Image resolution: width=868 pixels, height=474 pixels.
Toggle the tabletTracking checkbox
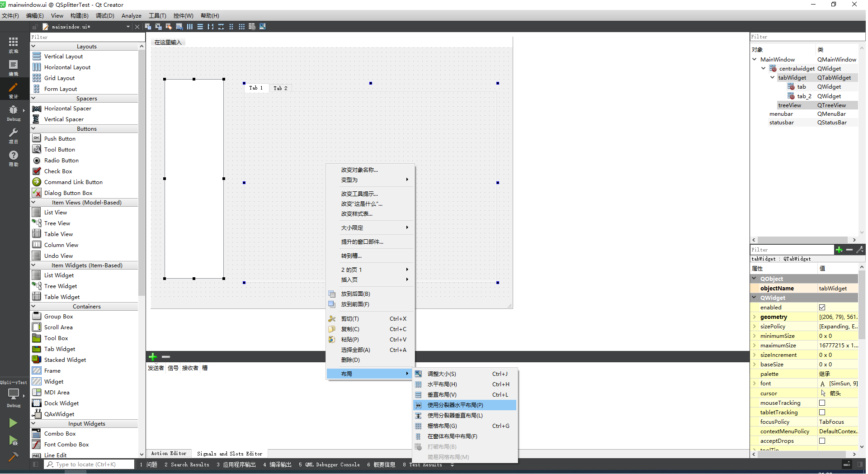(822, 412)
